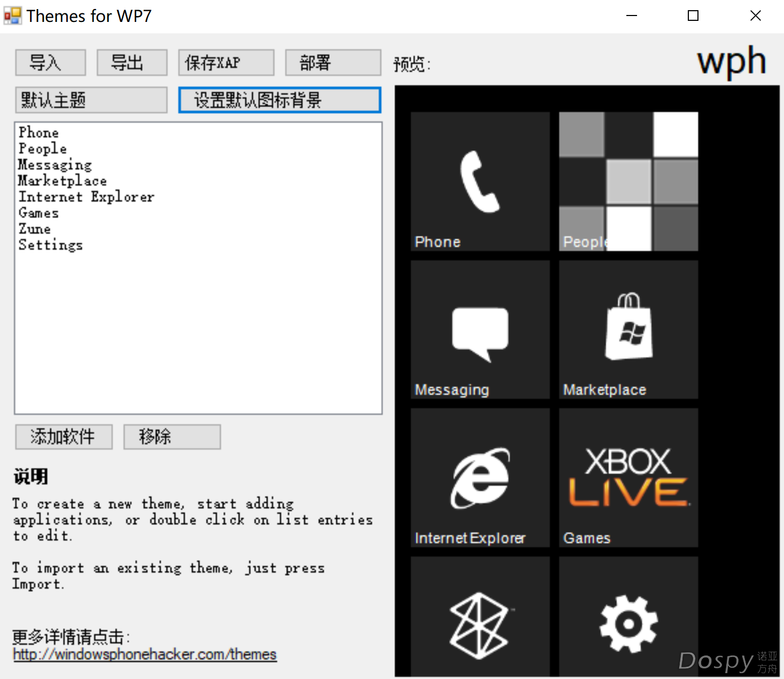Click the Messaging tile label text

pyautogui.click(x=452, y=390)
